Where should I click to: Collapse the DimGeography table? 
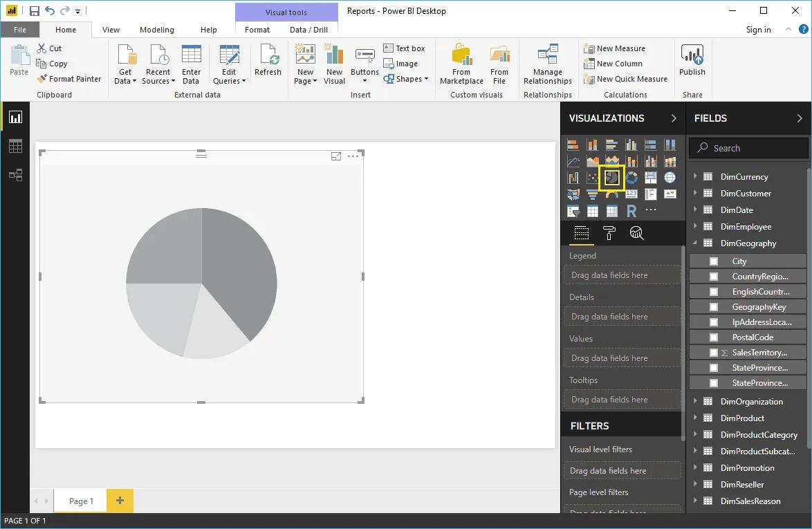point(695,243)
